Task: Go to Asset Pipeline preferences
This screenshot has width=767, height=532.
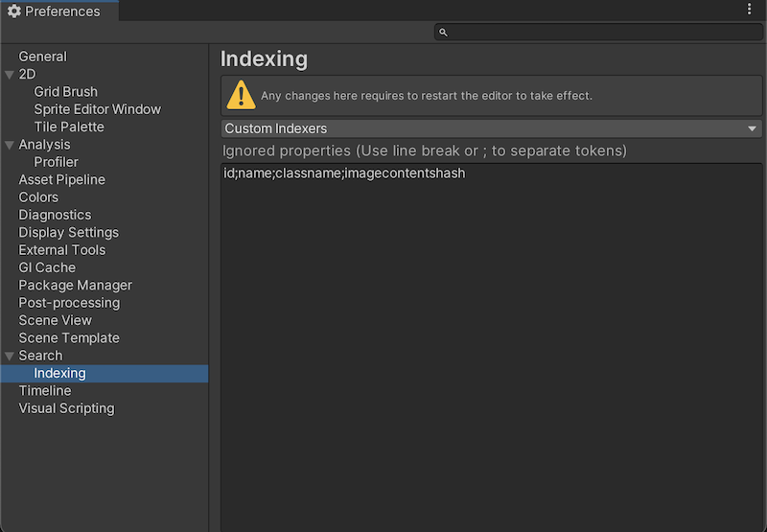Action: point(61,179)
